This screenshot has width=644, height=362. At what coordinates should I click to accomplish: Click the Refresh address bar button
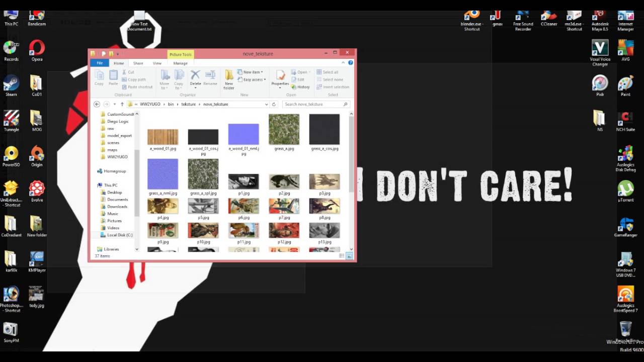[x=274, y=104]
